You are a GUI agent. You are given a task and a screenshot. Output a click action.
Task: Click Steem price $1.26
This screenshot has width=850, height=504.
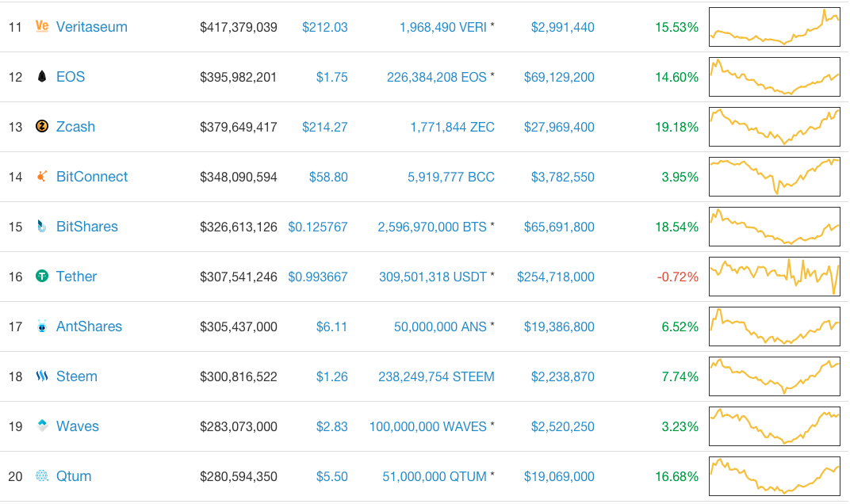click(331, 376)
